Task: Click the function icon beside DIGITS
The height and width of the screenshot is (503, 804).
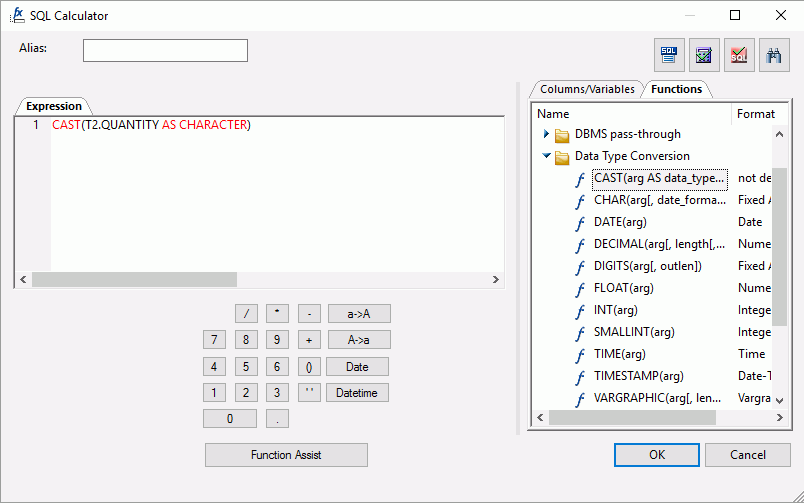Action: click(x=580, y=268)
